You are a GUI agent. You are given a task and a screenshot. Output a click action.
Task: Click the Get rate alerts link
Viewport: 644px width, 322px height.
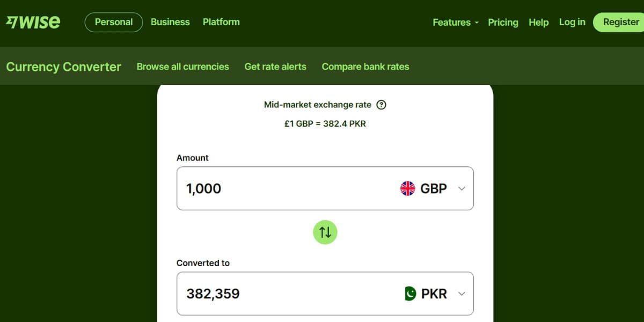(275, 67)
